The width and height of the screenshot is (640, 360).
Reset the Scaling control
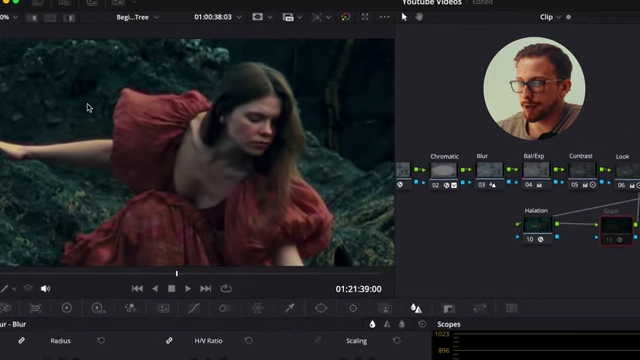pyautogui.click(x=396, y=340)
